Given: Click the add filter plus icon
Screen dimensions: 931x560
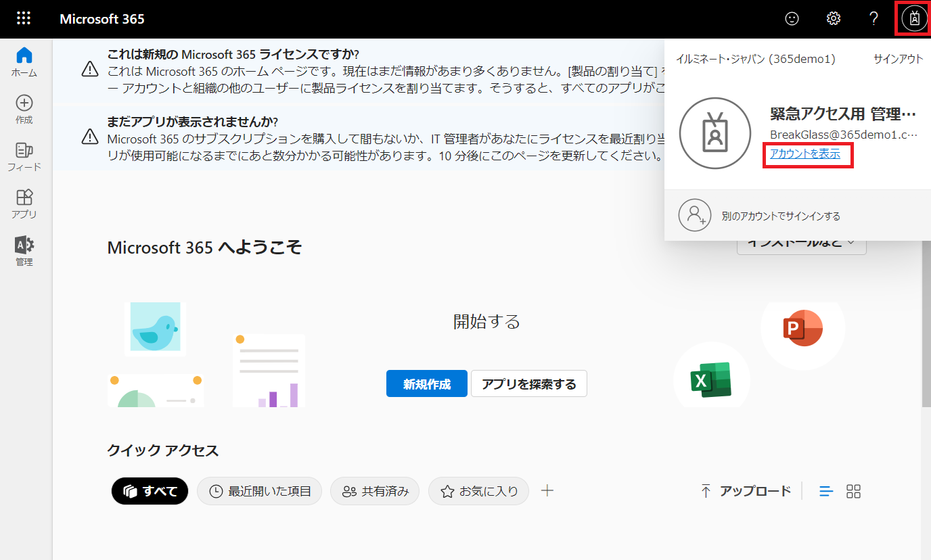Looking at the screenshot, I should coord(547,491).
